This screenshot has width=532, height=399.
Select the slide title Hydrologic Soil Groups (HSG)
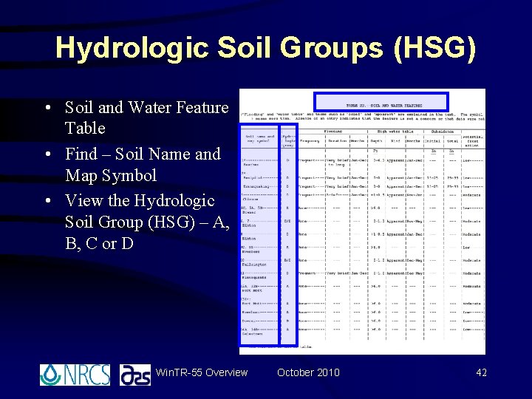click(266, 48)
